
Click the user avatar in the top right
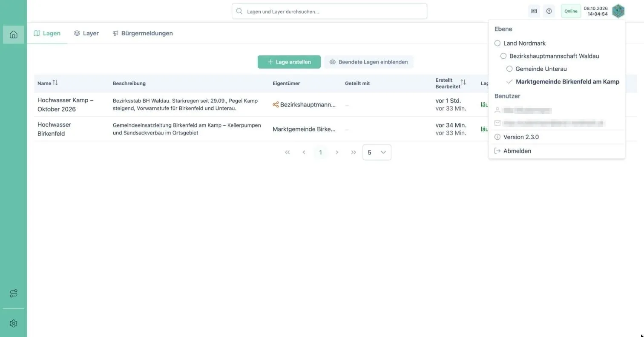click(x=618, y=11)
